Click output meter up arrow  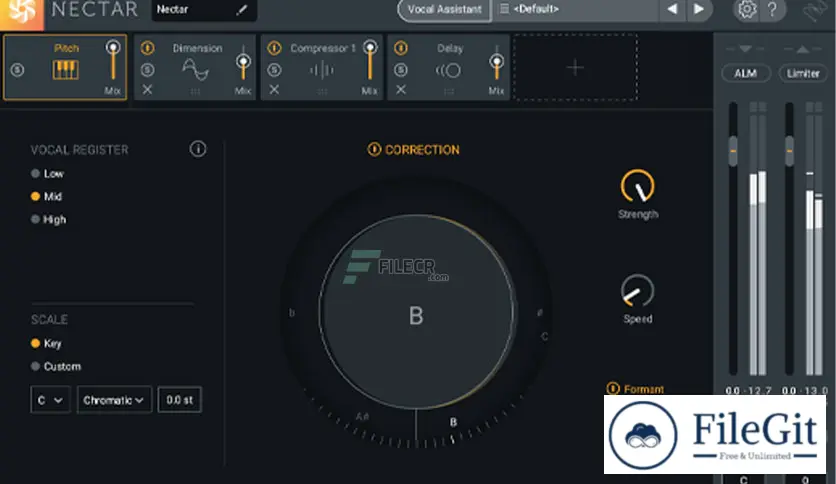[x=803, y=49]
